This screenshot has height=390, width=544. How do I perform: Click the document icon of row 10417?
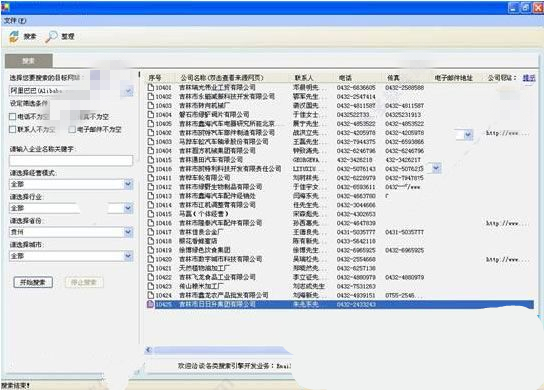151,232
